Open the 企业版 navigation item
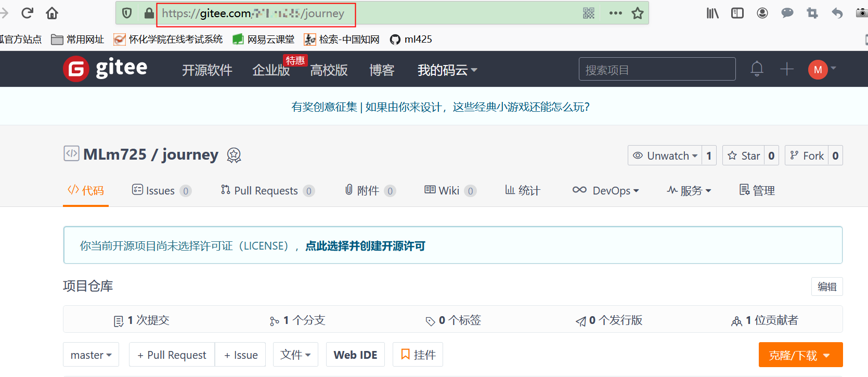This screenshot has width=868, height=377. click(x=271, y=70)
